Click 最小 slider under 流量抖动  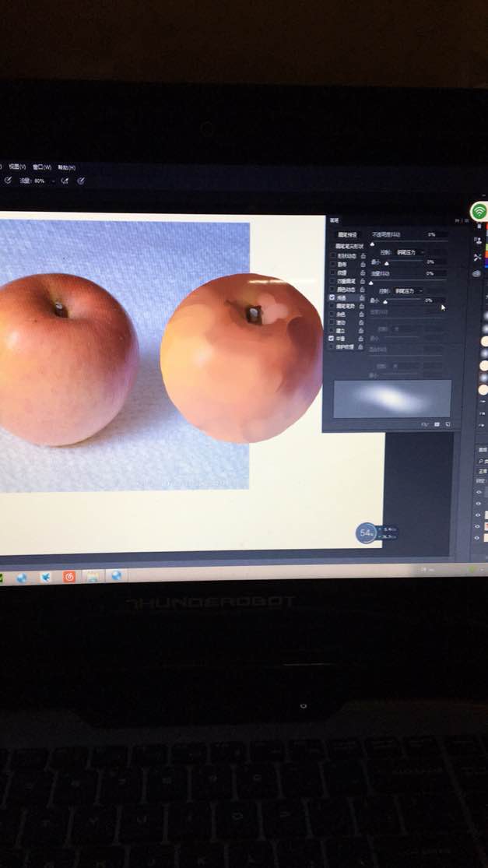(x=385, y=302)
